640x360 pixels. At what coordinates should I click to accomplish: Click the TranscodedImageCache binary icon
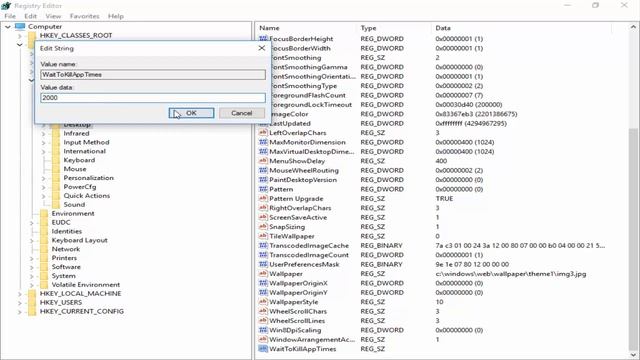coord(263,245)
